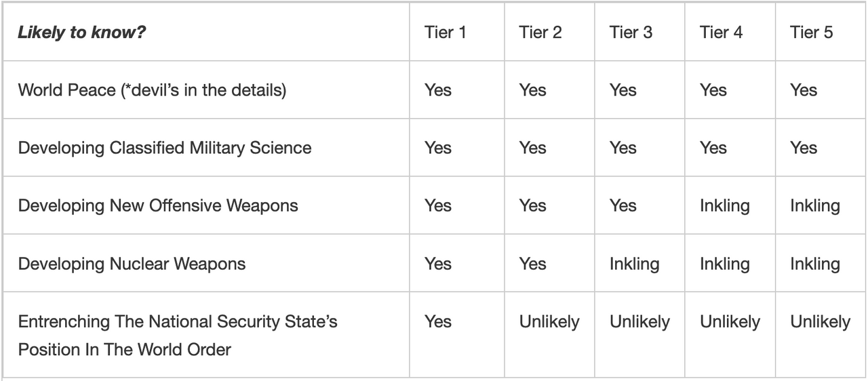The height and width of the screenshot is (381, 868).
Task: Click Tier 1 Yes cell for World Peace
Action: point(438,90)
